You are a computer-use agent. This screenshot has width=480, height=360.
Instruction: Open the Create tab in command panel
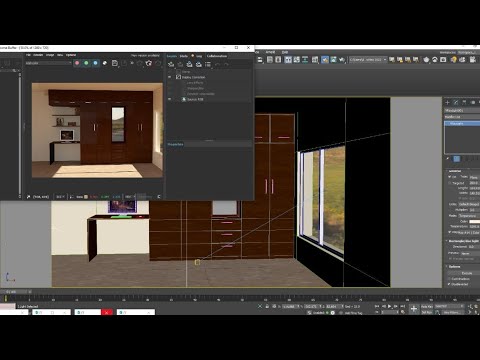click(448, 102)
